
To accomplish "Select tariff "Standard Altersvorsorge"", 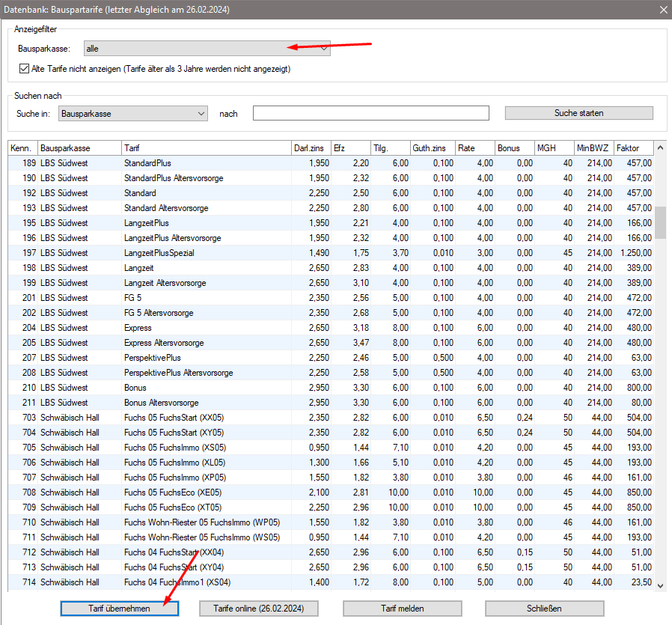I will tap(166, 208).
